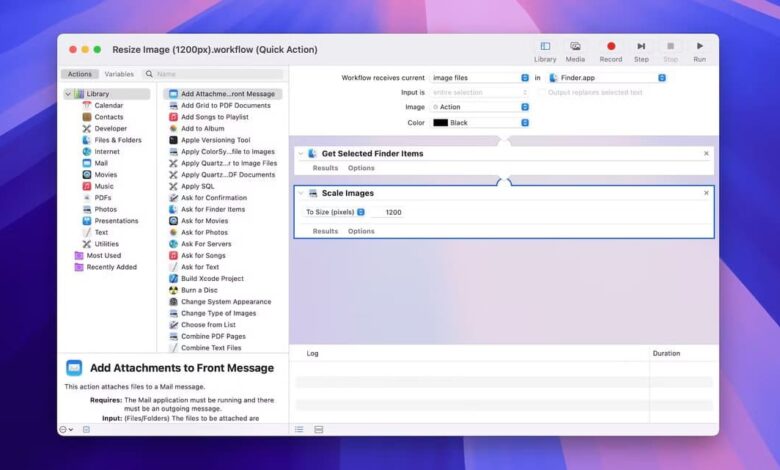Toggle the description pane button
780x470 pixels.
[x=86, y=429]
